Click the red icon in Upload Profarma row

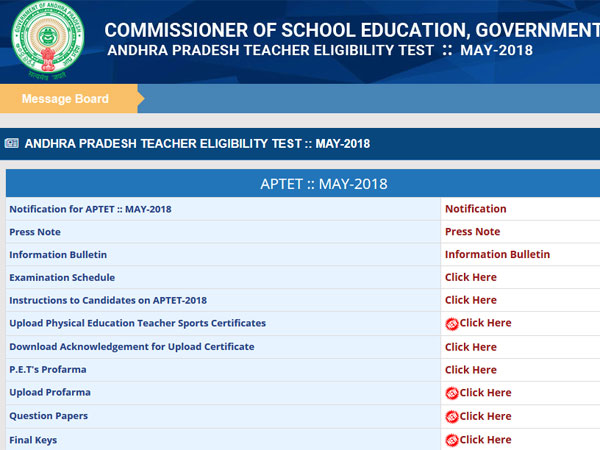452,393
